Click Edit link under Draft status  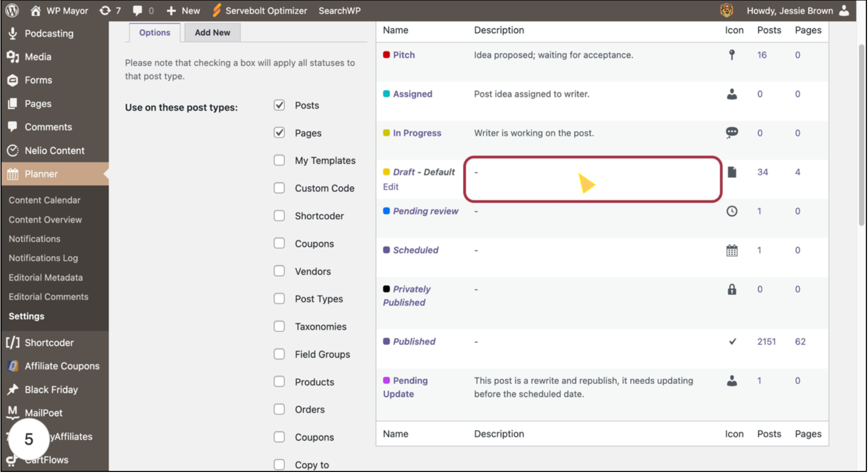[x=391, y=187]
